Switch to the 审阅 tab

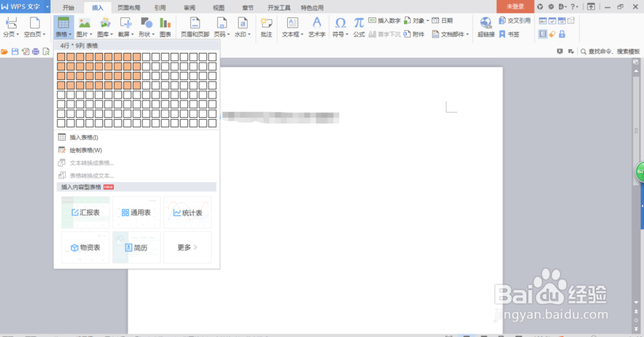click(x=189, y=8)
